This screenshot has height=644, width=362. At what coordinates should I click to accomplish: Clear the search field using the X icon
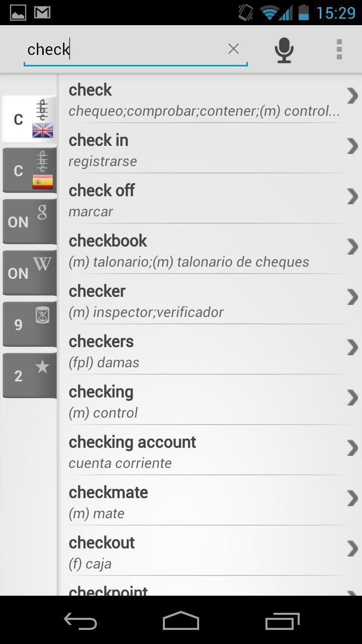coord(233,49)
